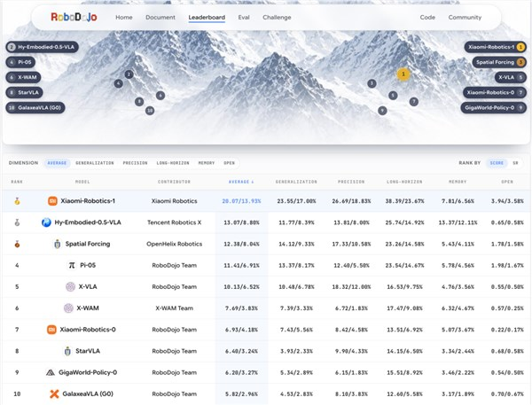Screen dimensions: 532x405
Task: Click the gold rank 1 mountain marker
Action: click(403, 74)
